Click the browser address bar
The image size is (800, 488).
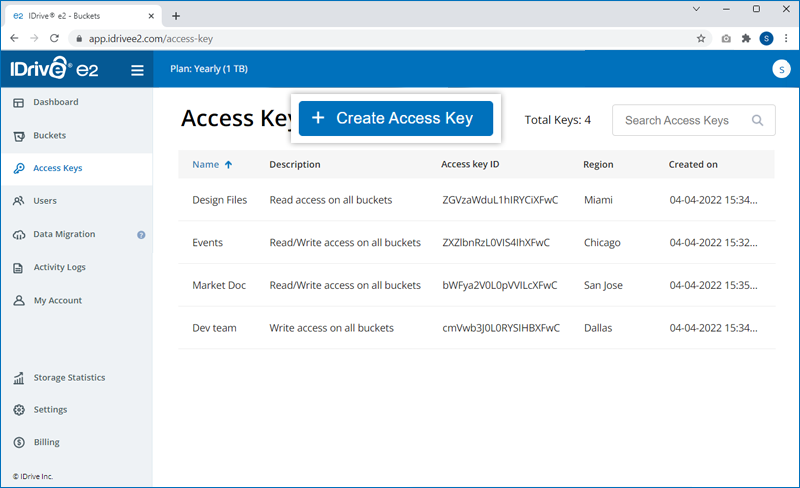388,39
